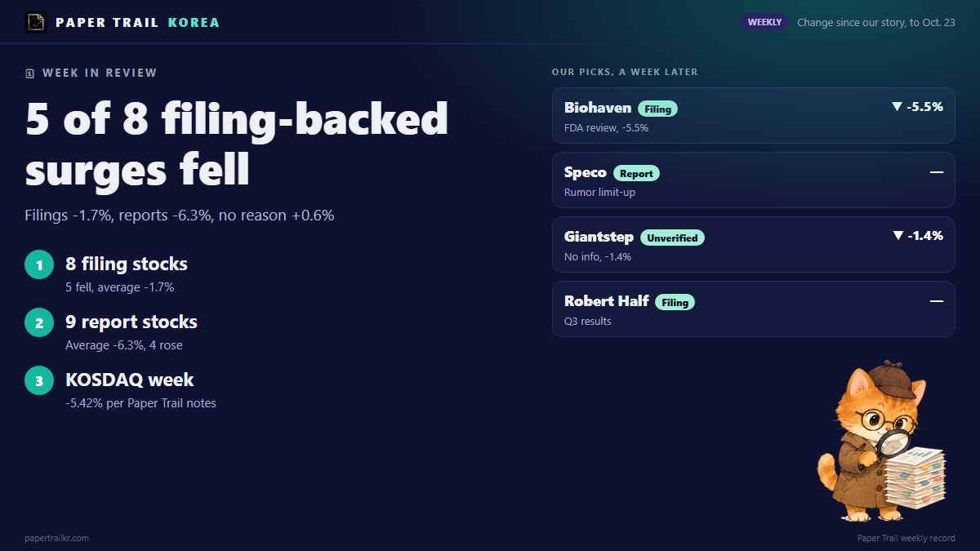980x551 pixels.
Task: Click the dash indicator in the Speco card
Action: (937, 172)
